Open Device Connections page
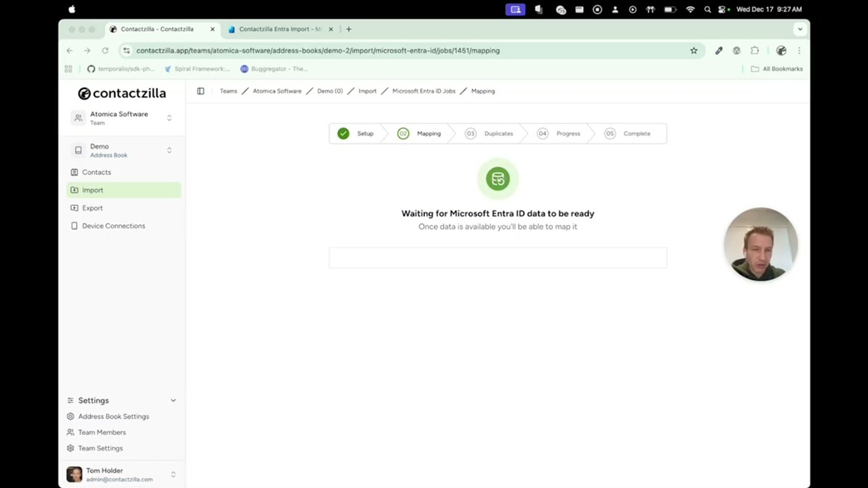Image resolution: width=868 pixels, height=488 pixels. [124, 226]
